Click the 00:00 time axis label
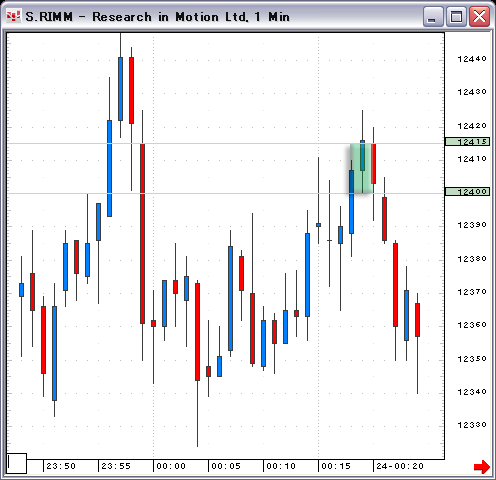 [x=171, y=466]
